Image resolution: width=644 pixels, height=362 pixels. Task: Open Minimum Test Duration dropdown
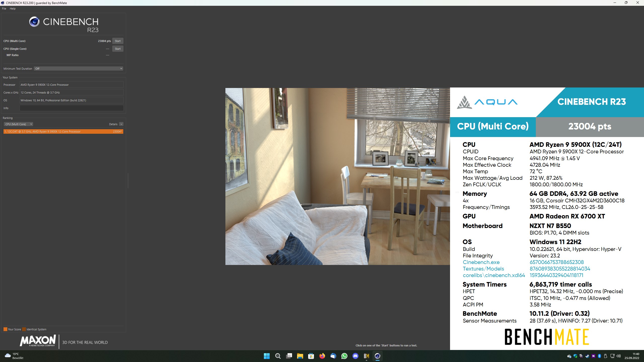(x=79, y=69)
